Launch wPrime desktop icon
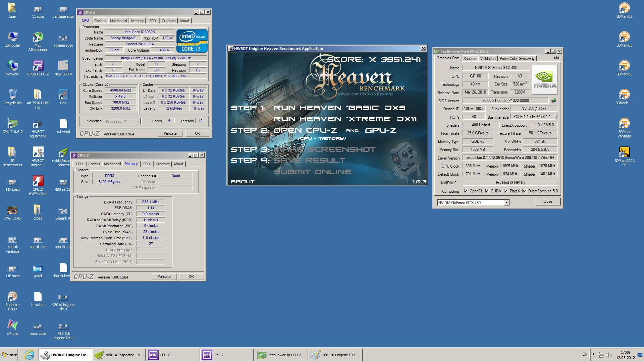The image size is (644, 362). [x=12, y=327]
